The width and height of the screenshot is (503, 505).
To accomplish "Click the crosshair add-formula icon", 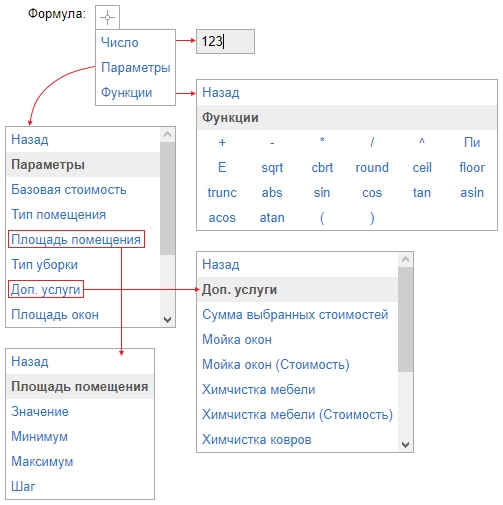I will coord(107,17).
